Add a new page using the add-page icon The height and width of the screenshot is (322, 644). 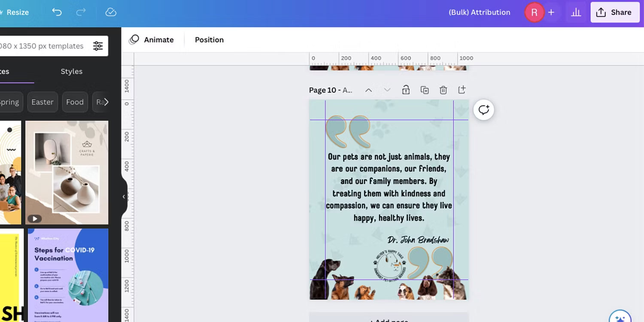point(462,90)
